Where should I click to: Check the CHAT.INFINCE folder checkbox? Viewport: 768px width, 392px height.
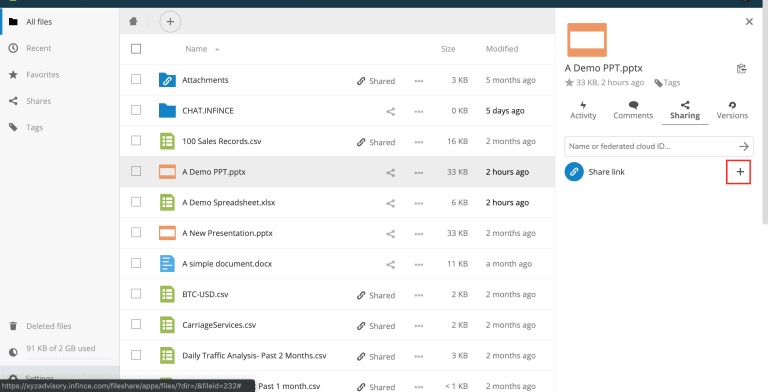136,110
